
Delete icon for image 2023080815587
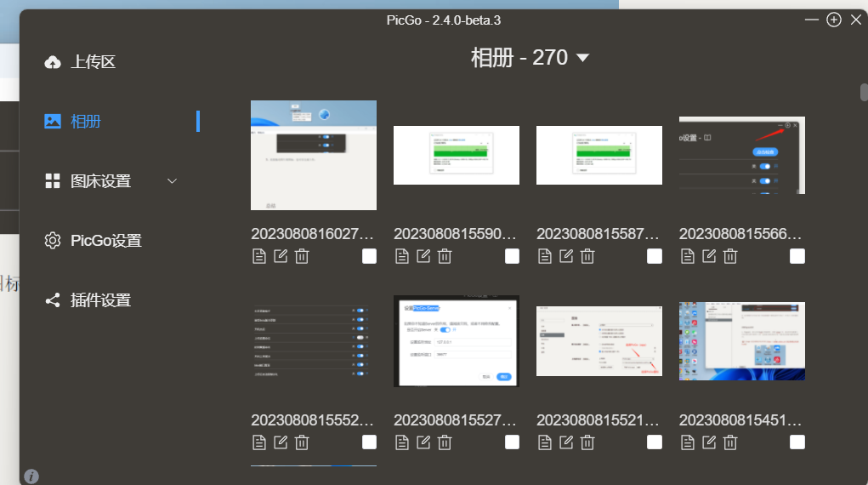coord(587,256)
